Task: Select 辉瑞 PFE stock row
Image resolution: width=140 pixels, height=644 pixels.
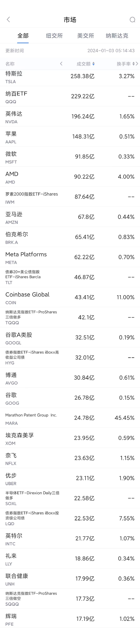Action: (x=70, y=619)
